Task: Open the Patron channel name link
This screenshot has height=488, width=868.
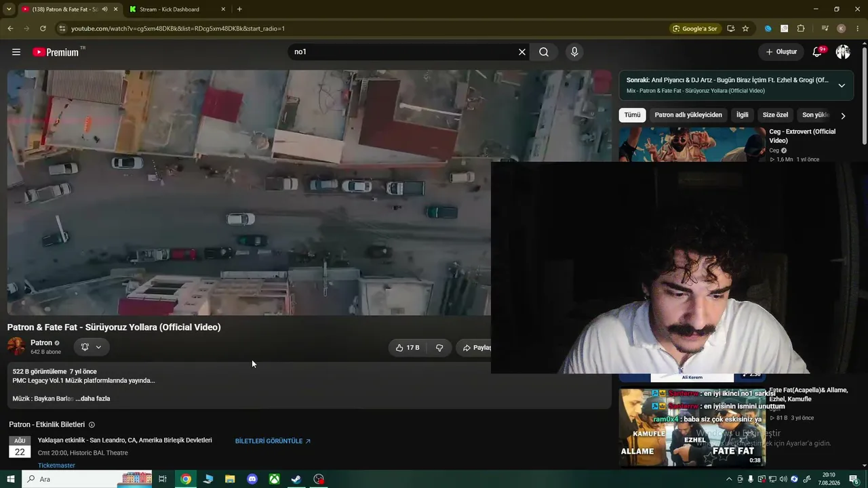Action: [x=41, y=343]
